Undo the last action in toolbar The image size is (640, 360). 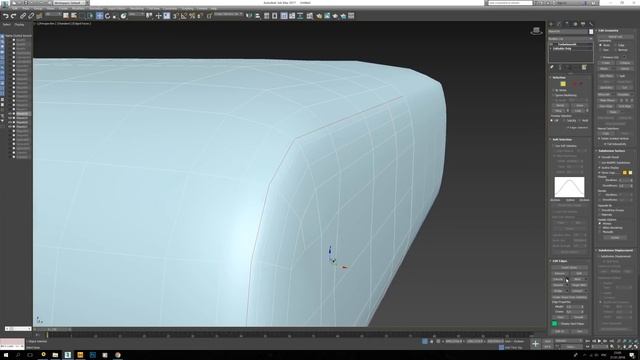click(6, 16)
